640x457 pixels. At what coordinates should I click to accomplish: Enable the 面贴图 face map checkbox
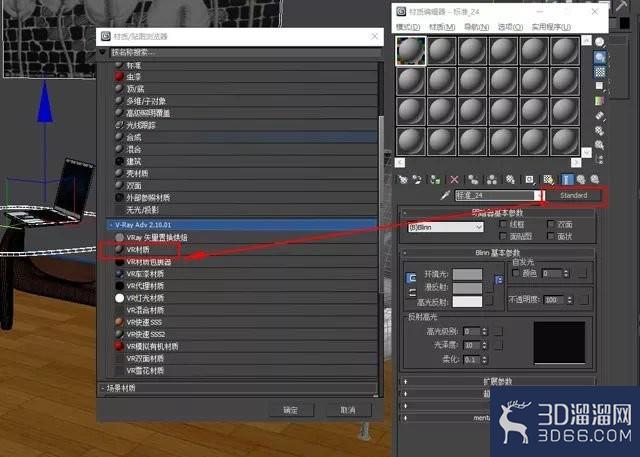coord(503,236)
